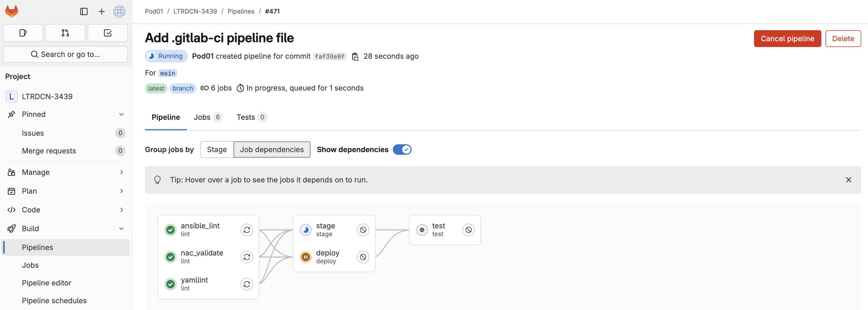The image size is (868, 310).
Task: Copy the commit SHA to clipboard
Action: 355,56
